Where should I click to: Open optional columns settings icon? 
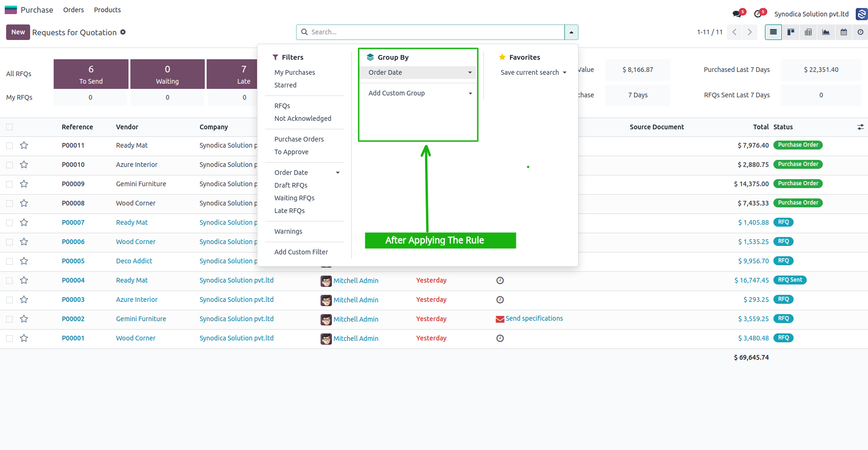tap(860, 127)
